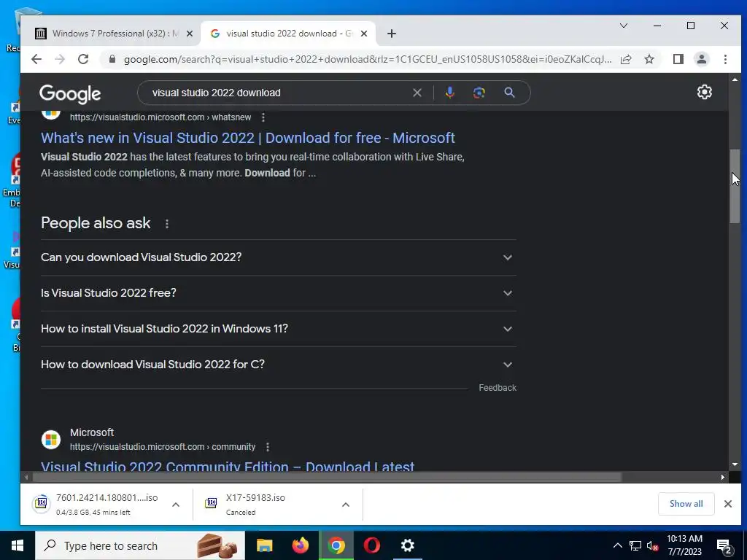View site information via the lock icon
The height and width of the screenshot is (560, 747).
pyautogui.click(x=112, y=59)
